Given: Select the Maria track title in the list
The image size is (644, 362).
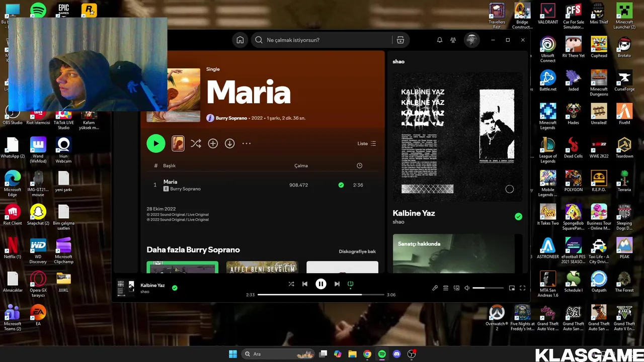Looking at the screenshot, I should (170, 182).
